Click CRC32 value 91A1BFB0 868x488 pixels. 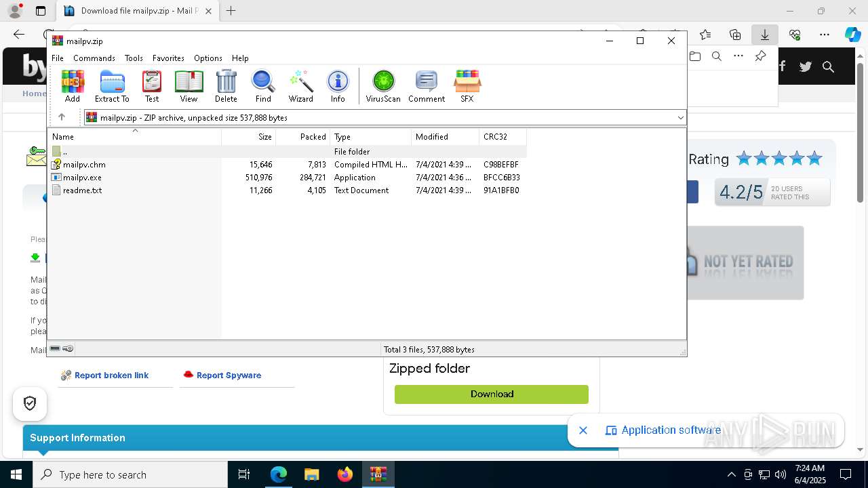pos(501,190)
